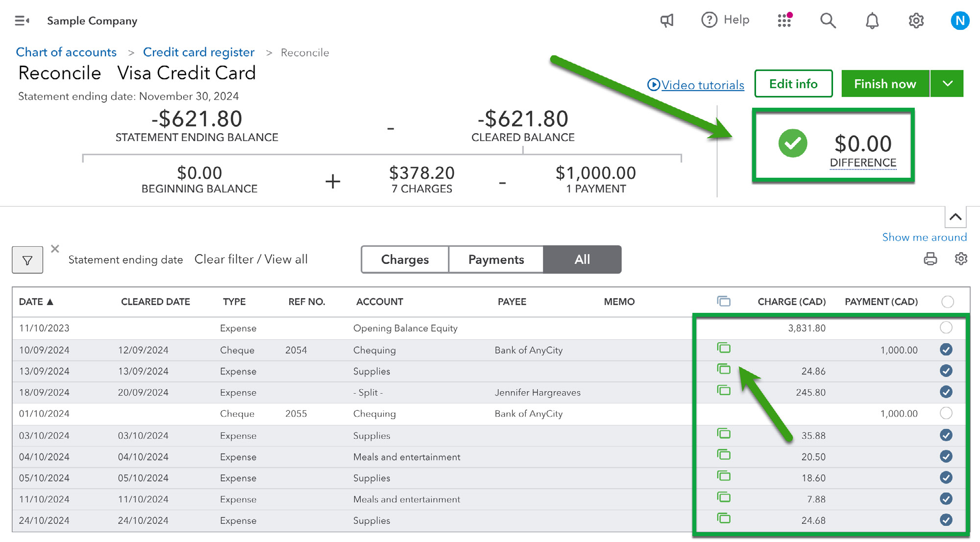Open the Finish now dropdown arrow
The height and width of the screenshot is (542, 980).
(x=947, y=84)
